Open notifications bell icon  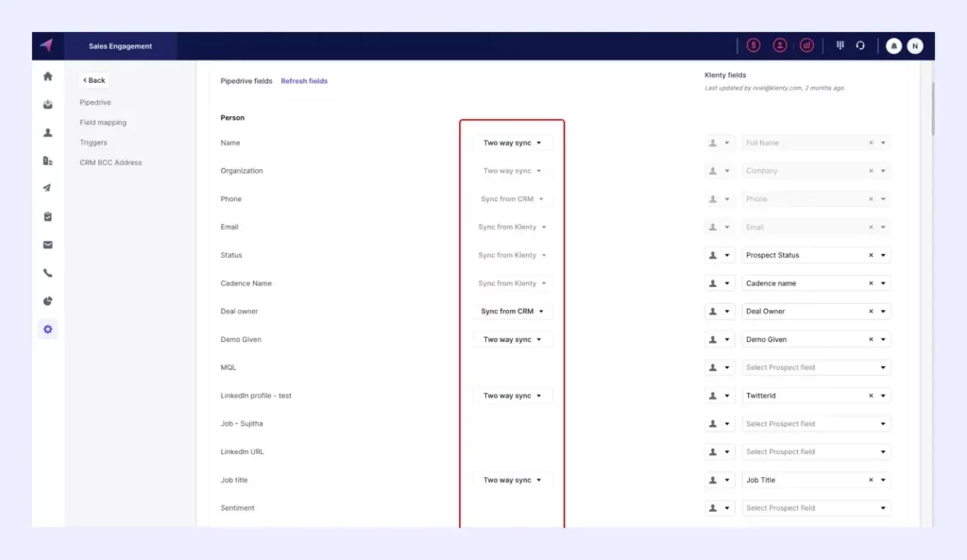893,45
